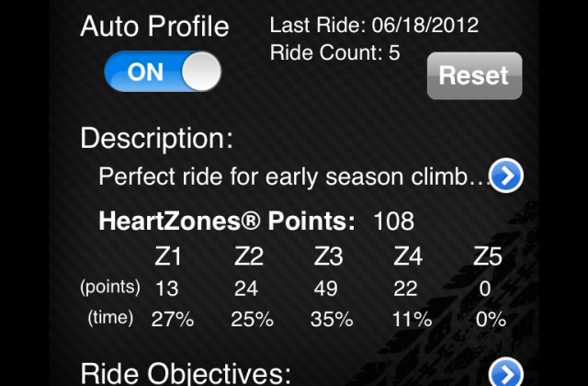The image size is (588, 386).
Task: Click the Z2 time percentage 25%
Action: (252, 320)
